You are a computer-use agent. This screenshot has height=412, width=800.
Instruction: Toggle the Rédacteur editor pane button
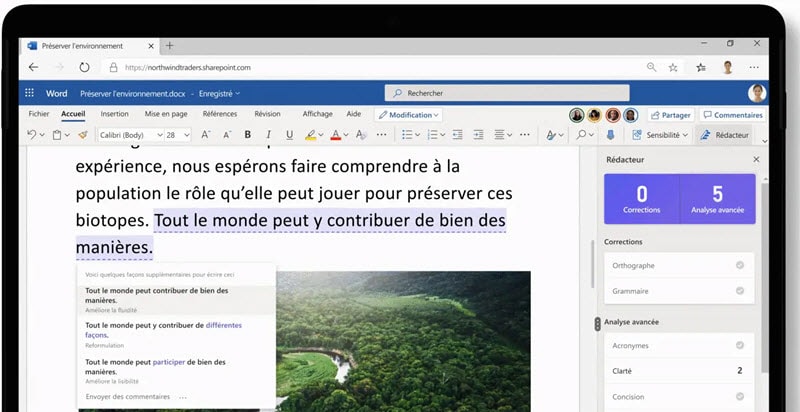724,135
